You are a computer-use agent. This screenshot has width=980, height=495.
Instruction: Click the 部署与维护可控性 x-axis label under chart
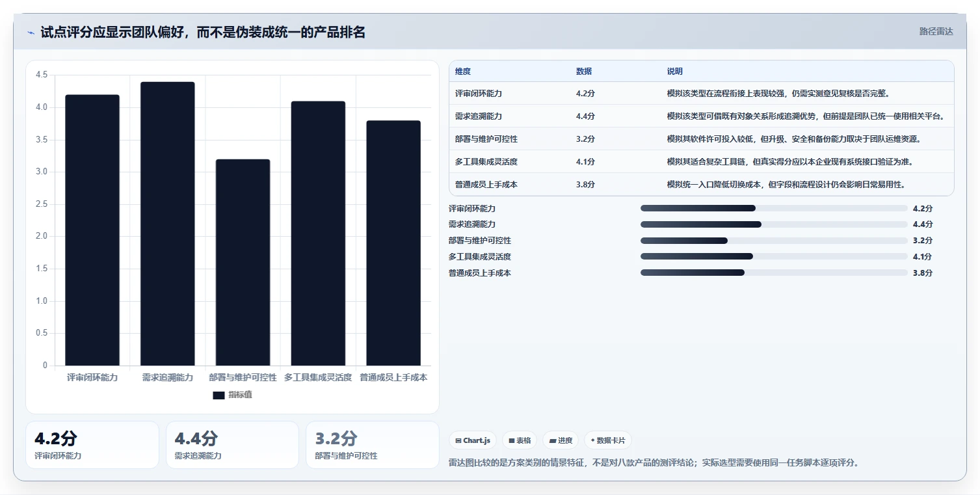tap(243, 377)
